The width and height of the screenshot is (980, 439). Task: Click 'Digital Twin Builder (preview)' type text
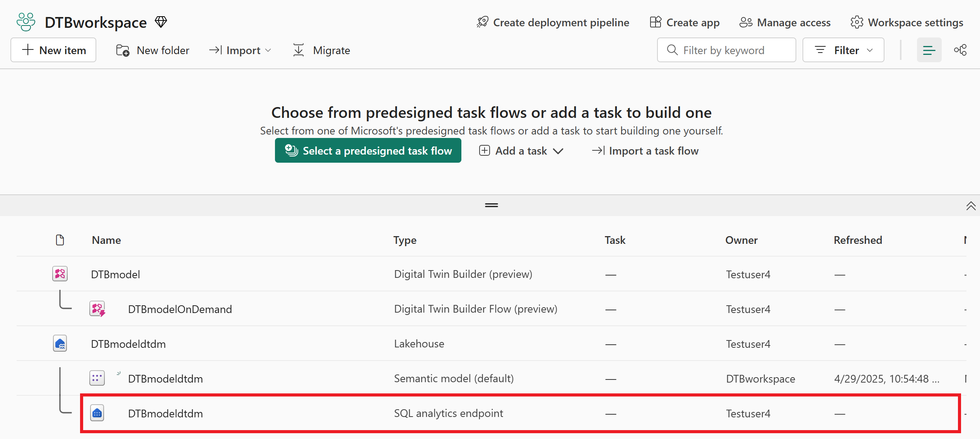pyautogui.click(x=463, y=274)
